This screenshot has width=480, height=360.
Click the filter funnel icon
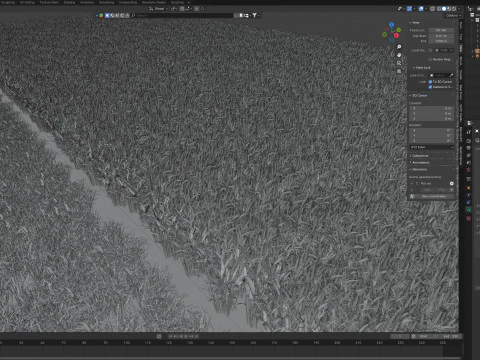254,15
